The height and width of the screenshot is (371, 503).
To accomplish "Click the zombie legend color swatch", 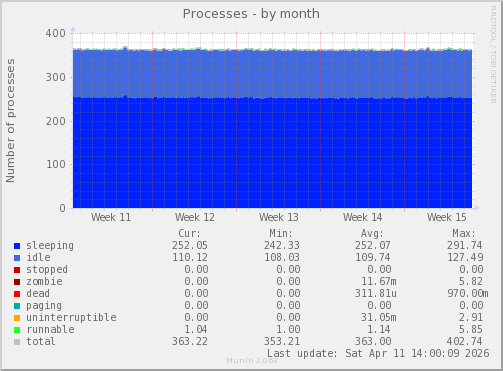I will 17,282.
